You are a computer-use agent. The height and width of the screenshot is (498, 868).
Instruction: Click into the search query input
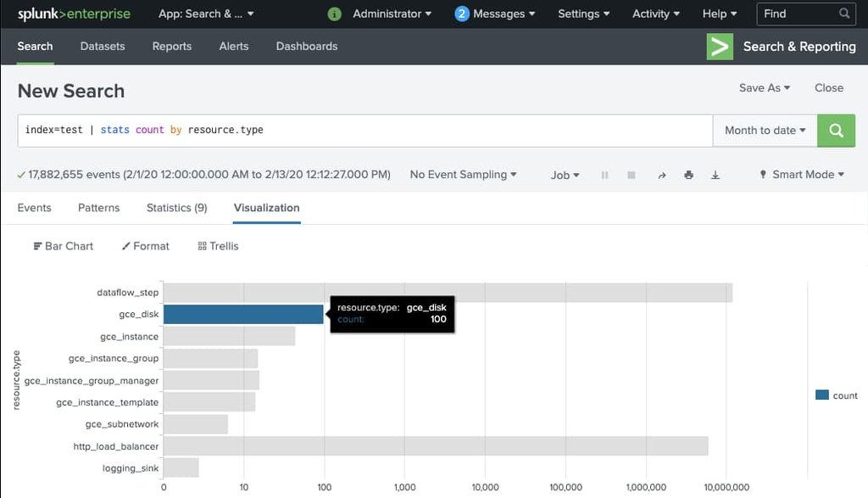(x=365, y=131)
